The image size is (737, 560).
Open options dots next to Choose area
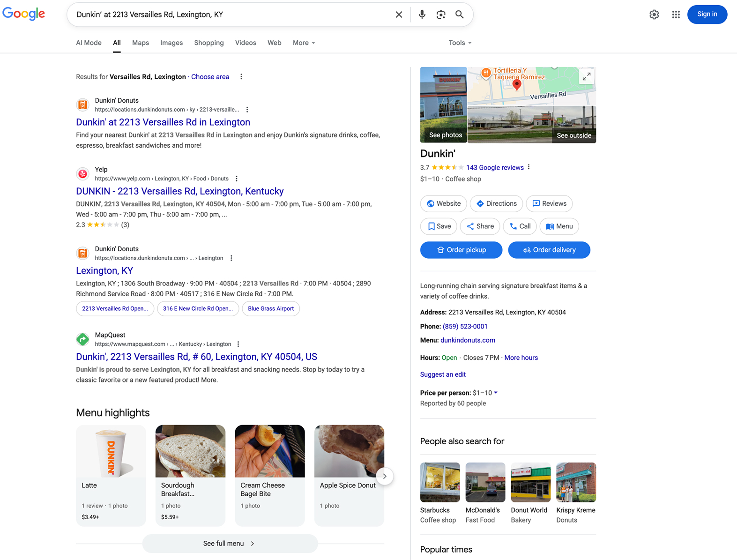tap(241, 77)
